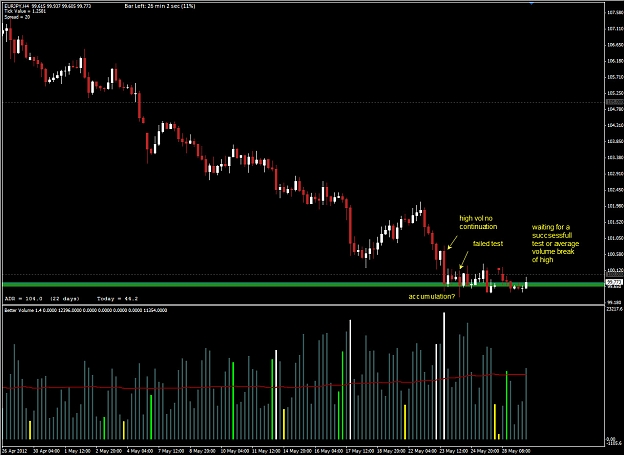
Task: Click the 'waiting for a successfull test' note
Action: coord(555,244)
